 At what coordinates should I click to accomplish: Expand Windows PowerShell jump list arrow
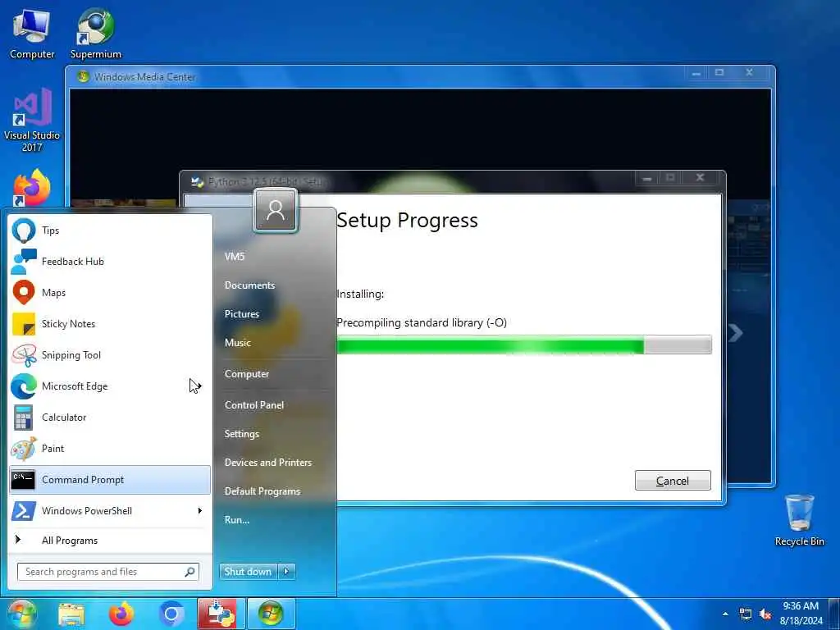click(x=200, y=510)
